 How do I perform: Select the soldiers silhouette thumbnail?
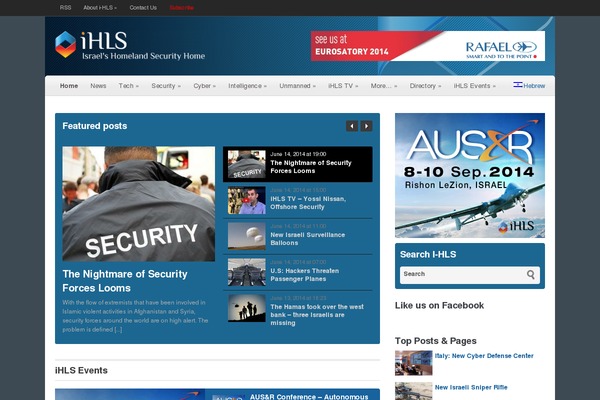[247, 308]
